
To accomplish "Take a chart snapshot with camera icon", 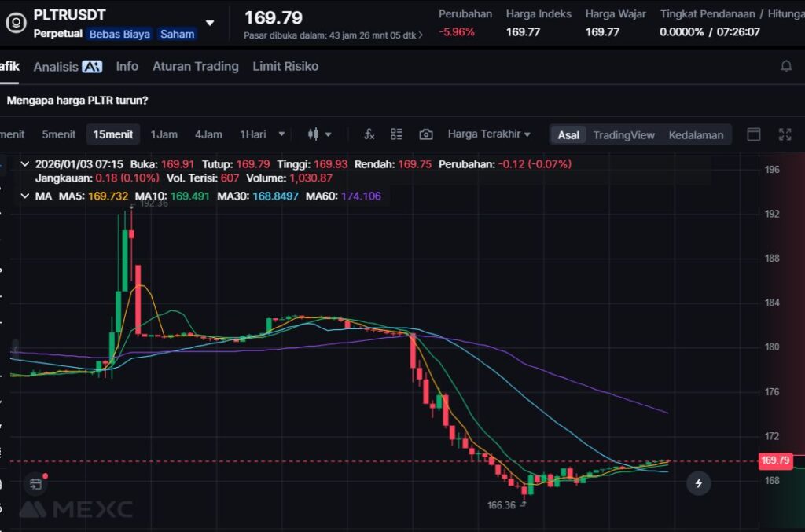I will (425, 134).
